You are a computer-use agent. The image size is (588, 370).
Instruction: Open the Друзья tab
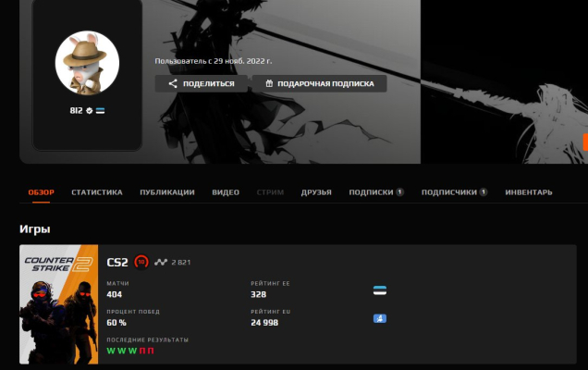pos(316,192)
